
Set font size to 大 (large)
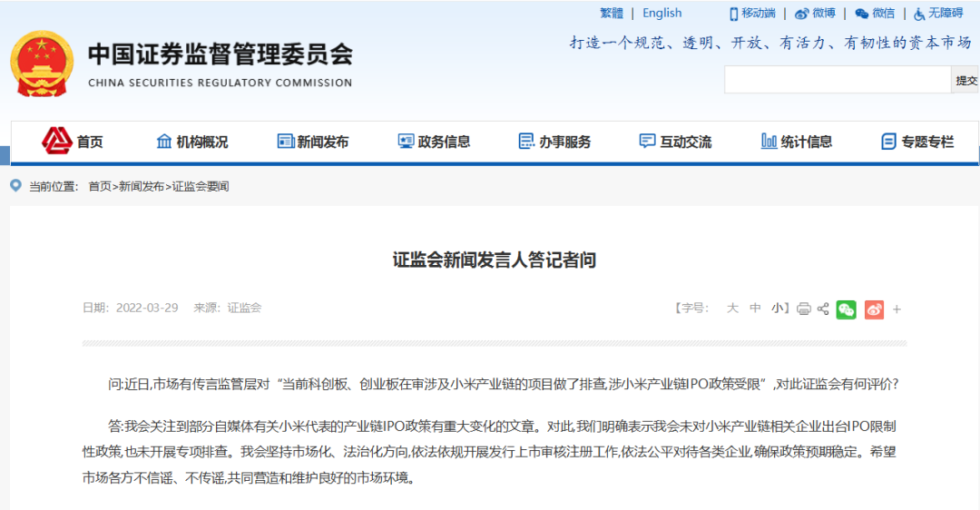click(x=732, y=309)
